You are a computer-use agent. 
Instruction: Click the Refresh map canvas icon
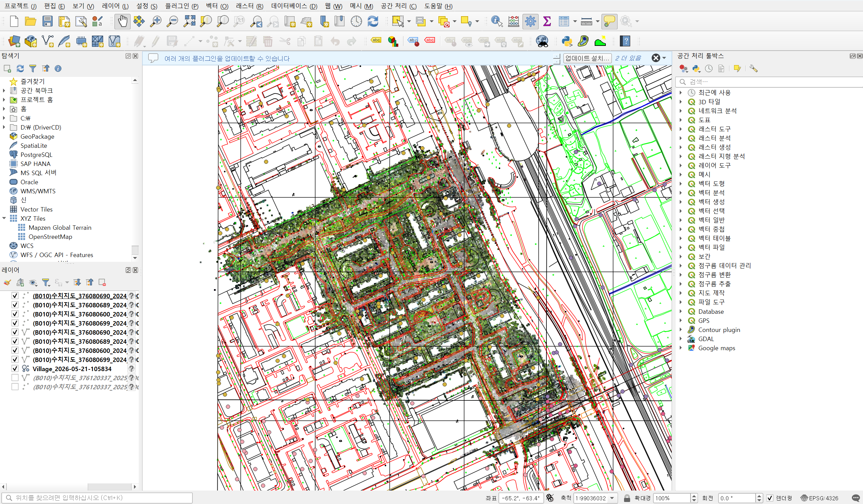[373, 21]
